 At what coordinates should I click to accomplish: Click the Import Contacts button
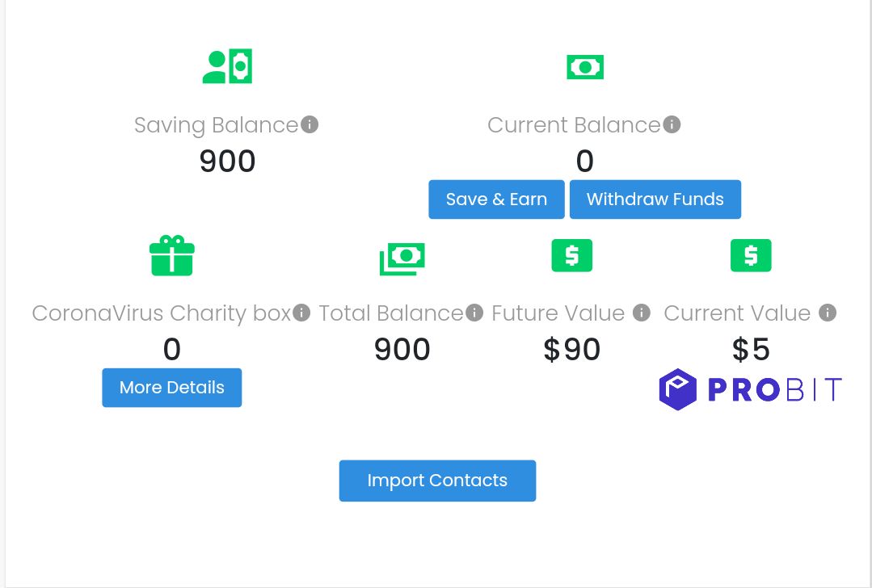pos(438,481)
